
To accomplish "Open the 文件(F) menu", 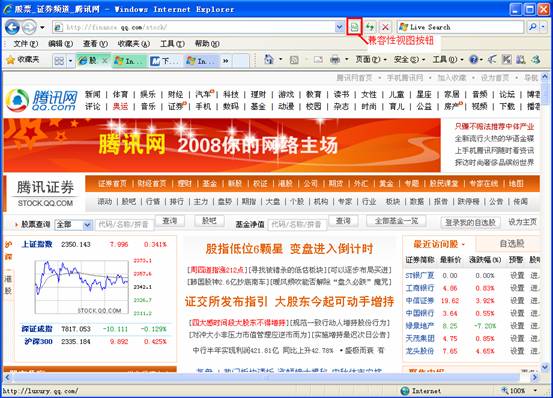I will [x=25, y=44].
